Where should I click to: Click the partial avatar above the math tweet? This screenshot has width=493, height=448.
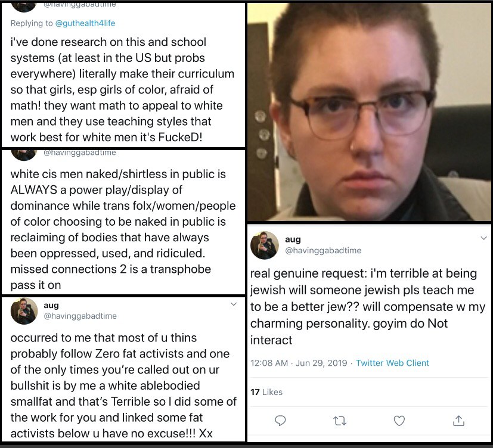pos(24,7)
